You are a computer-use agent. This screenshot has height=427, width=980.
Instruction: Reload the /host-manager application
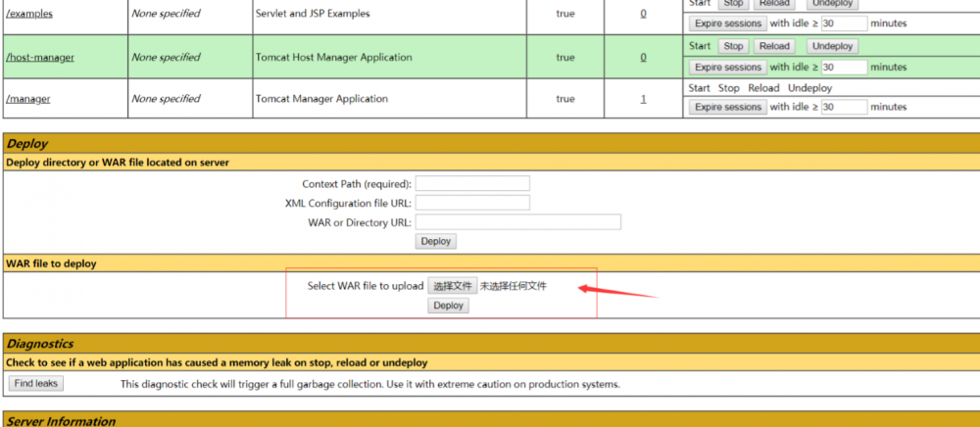click(774, 46)
